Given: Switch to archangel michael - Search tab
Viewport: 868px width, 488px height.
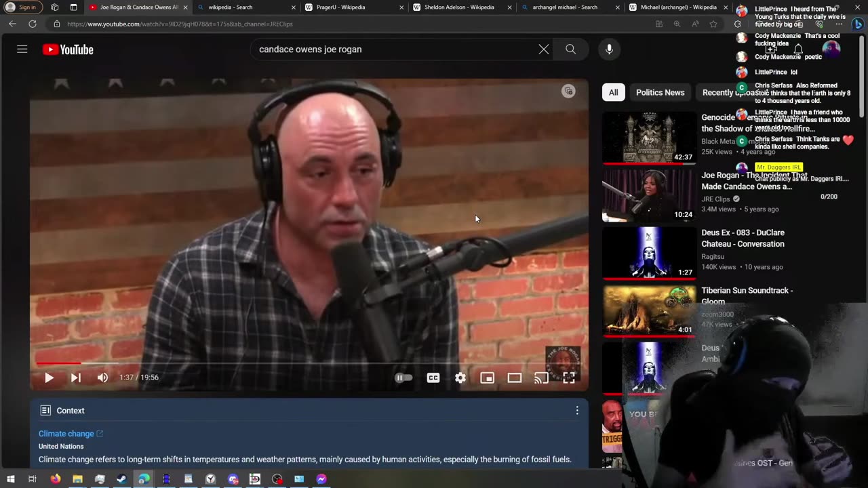Looking at the screenshot, I should 570,7.
